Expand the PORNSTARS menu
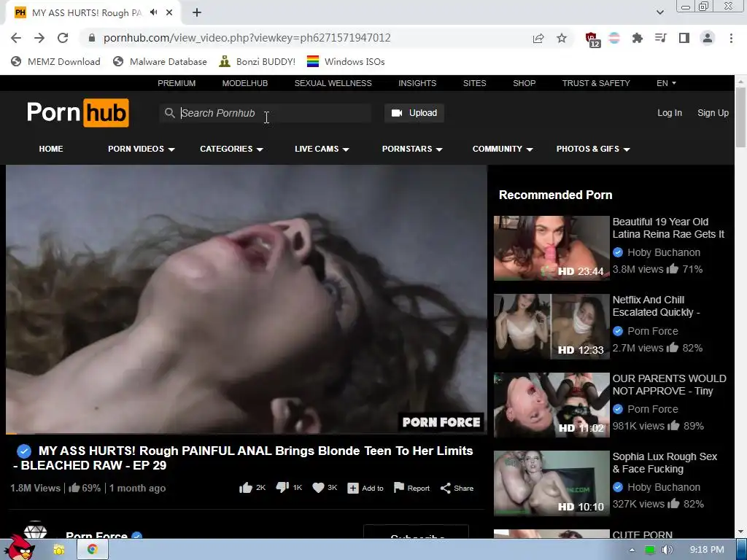Viewport: 747px width, 560px height. tap(412, 149)
